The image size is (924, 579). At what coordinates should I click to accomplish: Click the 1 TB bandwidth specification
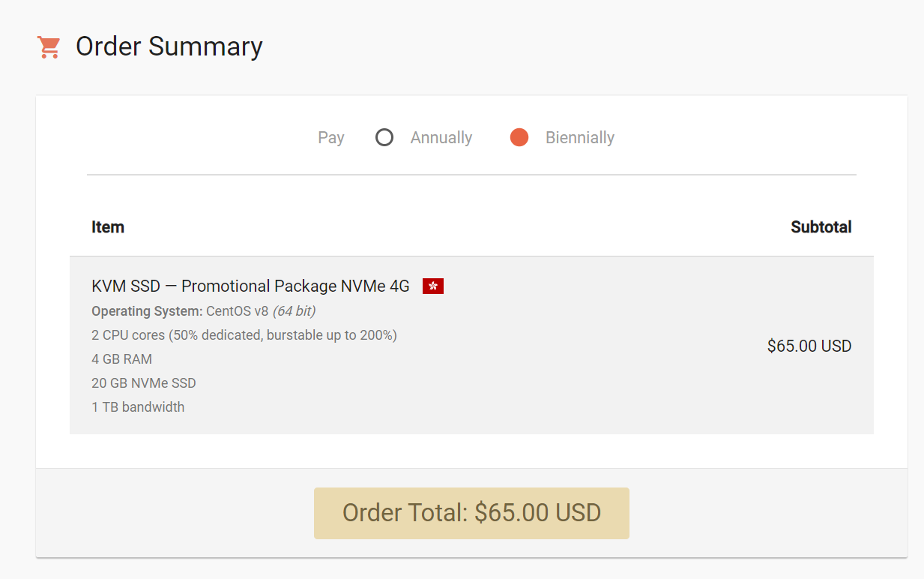pyautogui.click(x=138, y=407)
